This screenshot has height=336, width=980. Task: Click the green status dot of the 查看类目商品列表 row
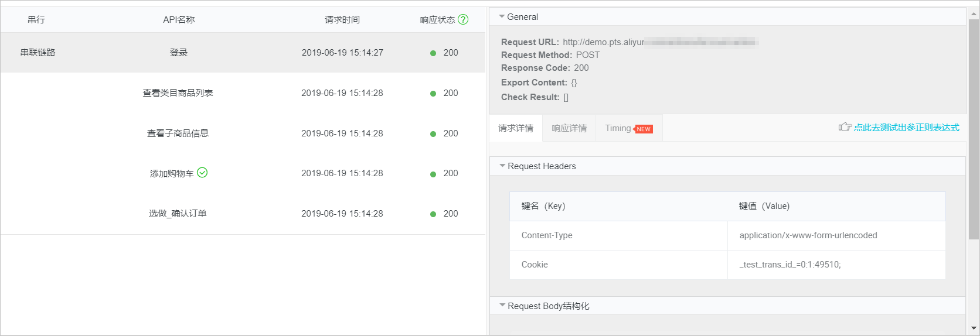coord(433,94)
